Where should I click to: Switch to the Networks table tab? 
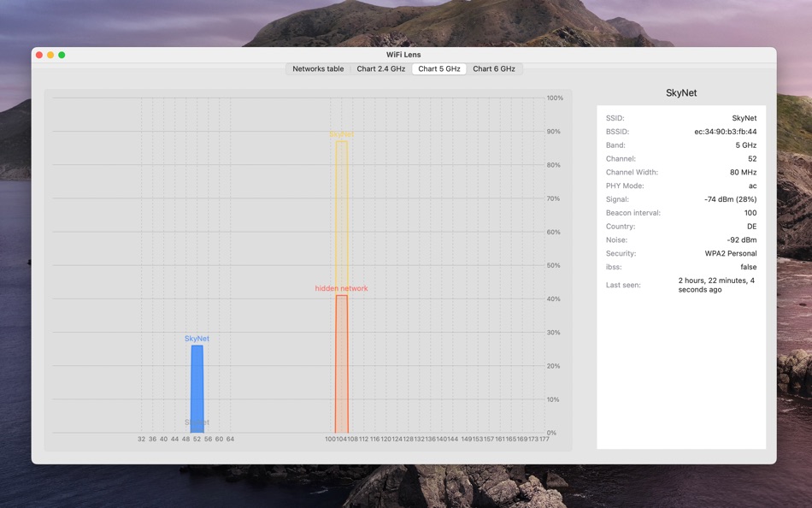(x=317, y=68)
